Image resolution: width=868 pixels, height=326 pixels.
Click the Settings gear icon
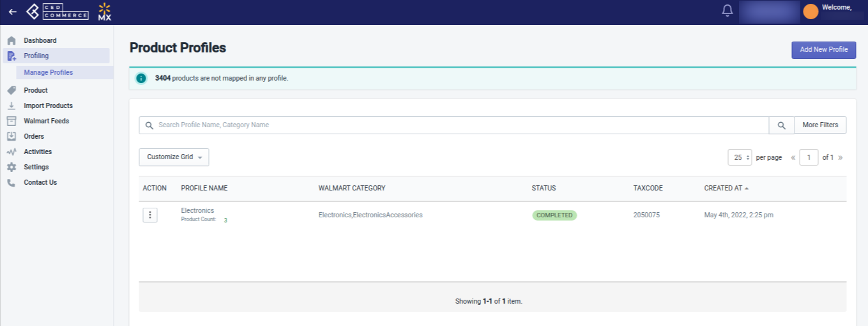11,167
